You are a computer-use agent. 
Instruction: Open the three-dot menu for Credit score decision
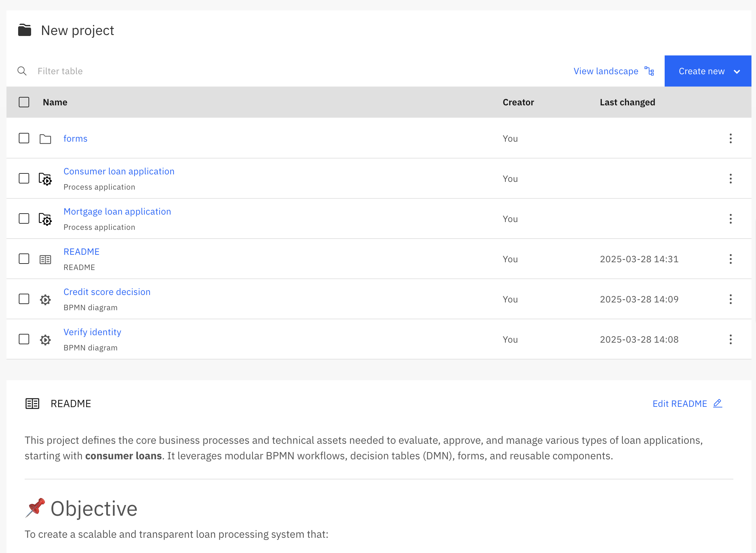[x=731, y=299]
